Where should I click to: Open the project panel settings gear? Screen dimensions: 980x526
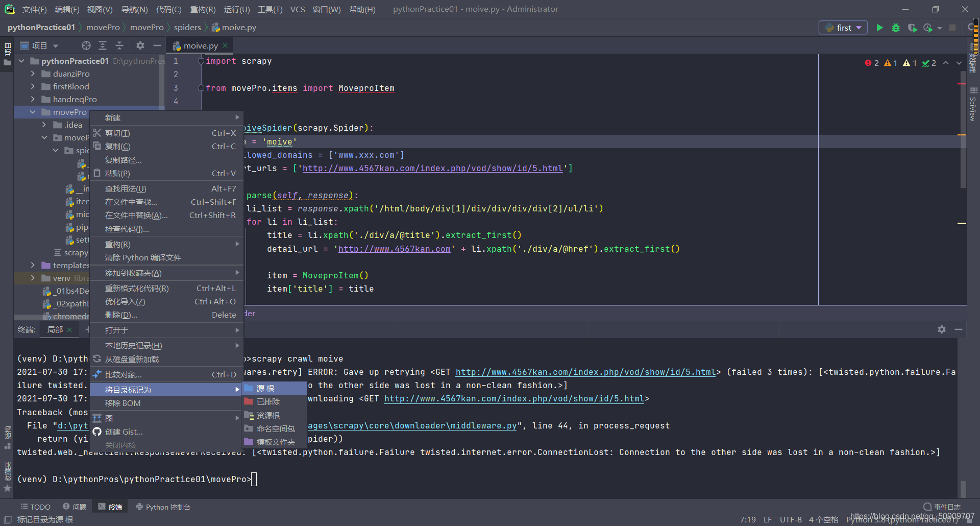coord(140,45)
